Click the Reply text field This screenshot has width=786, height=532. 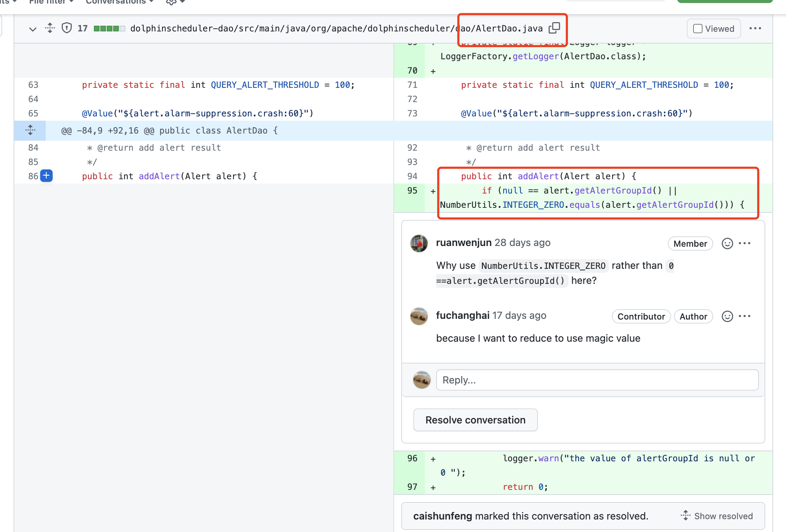597,380
